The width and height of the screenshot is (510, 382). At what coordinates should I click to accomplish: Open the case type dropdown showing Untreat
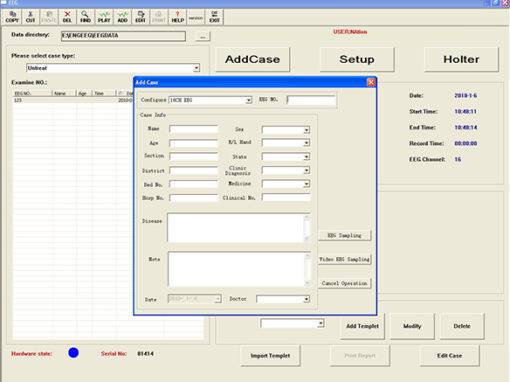tap(196, 68)
